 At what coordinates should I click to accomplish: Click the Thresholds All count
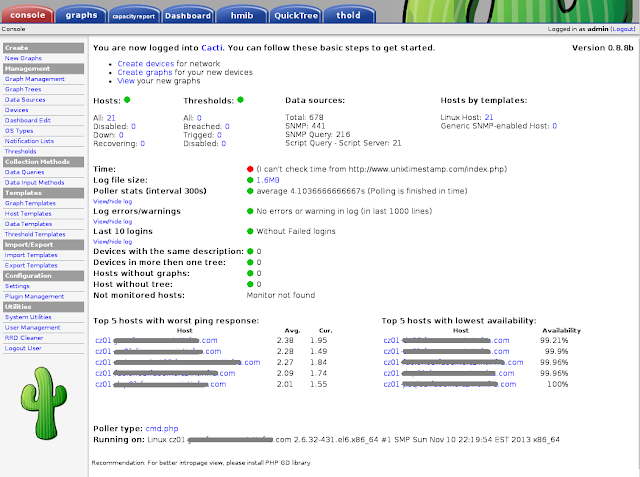point(199,118)
